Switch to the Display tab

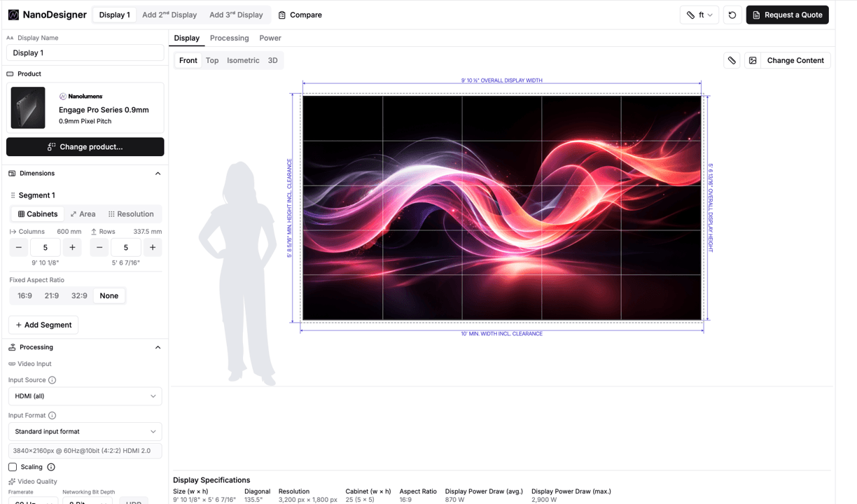click(x=187, y=38)
